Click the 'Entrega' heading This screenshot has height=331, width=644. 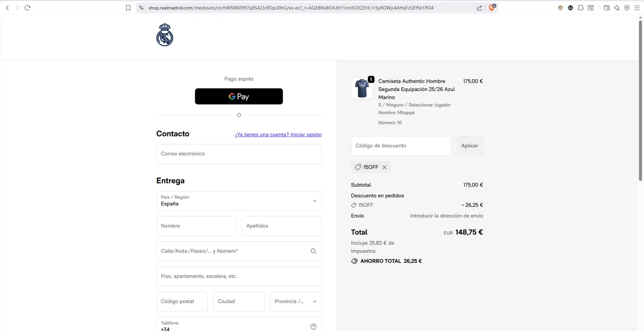170,181
